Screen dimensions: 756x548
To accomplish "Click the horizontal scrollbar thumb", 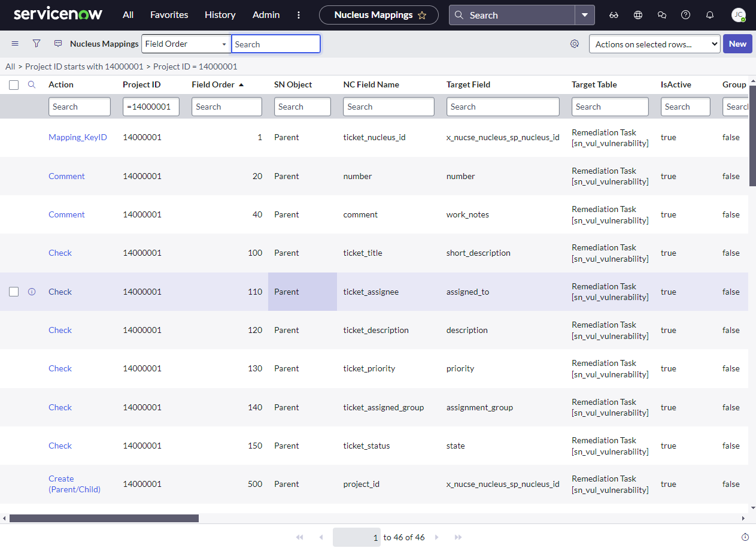I will 104,518.
